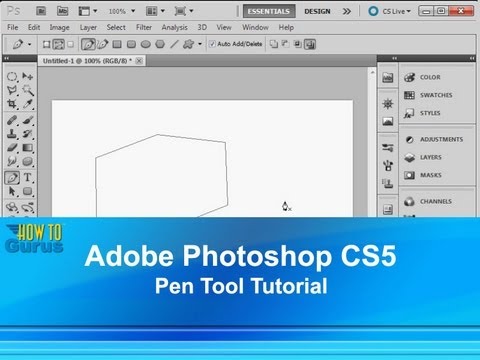The width and height of the screenshot is (480, 360).
Task: Choose the Healing Brush tool
Action: [x=12, y=120]
